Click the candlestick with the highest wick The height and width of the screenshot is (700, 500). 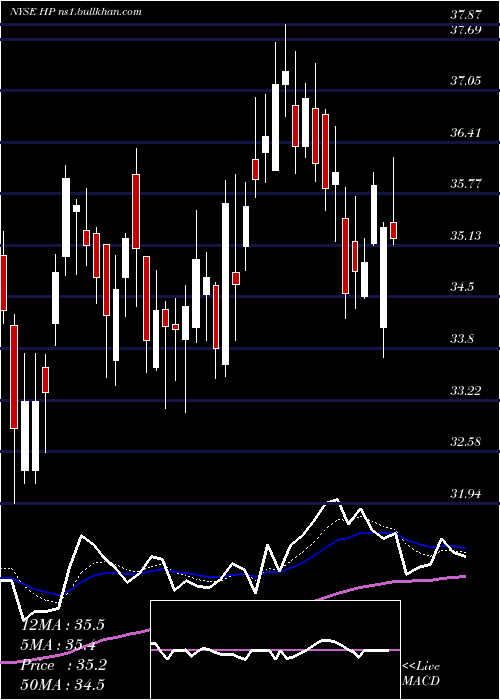pos(285,78)
